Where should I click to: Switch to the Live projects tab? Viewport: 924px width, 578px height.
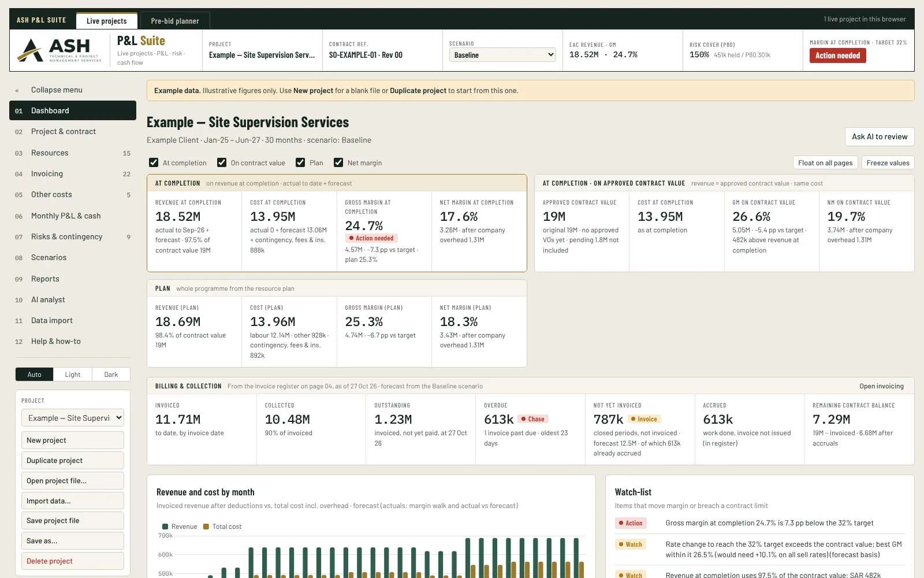(107, 21)
